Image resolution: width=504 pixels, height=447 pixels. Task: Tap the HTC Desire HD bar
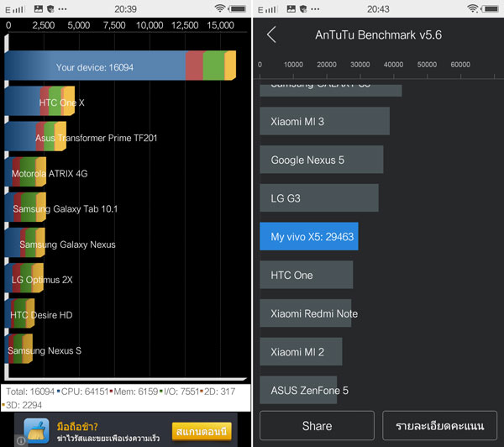(19, 313)
